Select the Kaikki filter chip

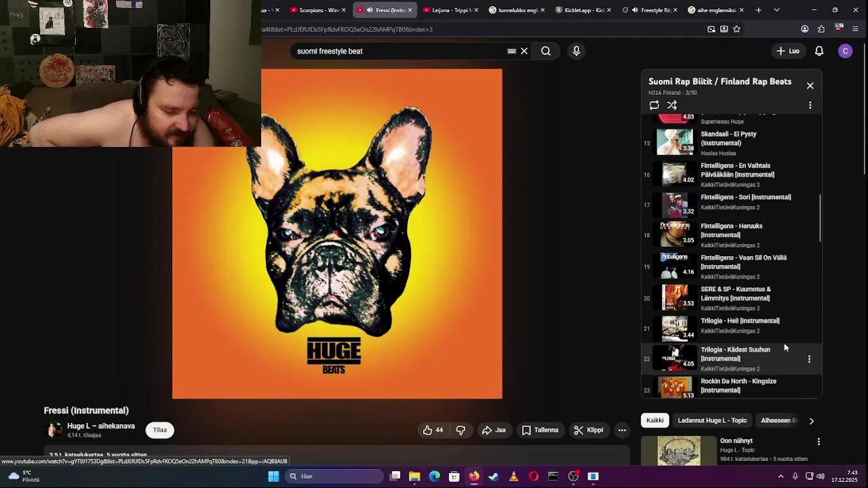[655, 420]
